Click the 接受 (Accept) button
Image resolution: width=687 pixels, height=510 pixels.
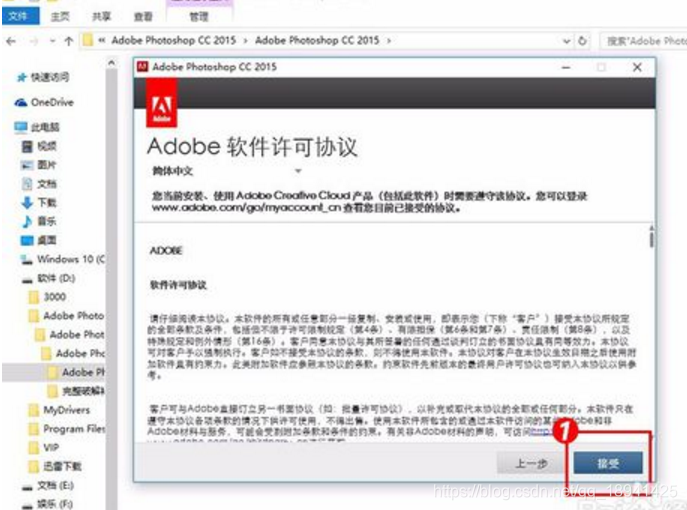[x=608, y=463]
